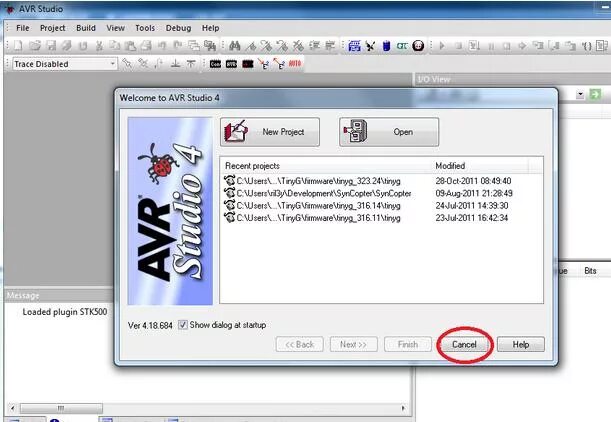Screen dimensions: 611x422
Task: Click the date '24-Jul-2011 14:39:30'
Action: (472, 205)
